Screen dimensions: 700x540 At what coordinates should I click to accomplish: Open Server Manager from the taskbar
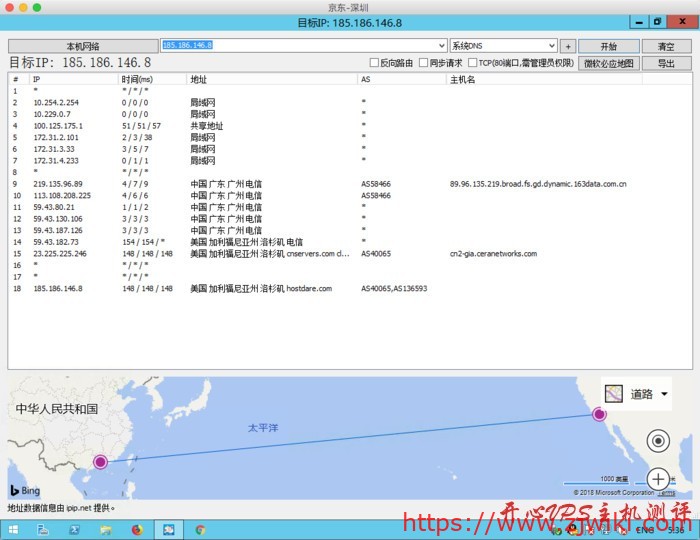pyautogui.click(x=43, y=530)
